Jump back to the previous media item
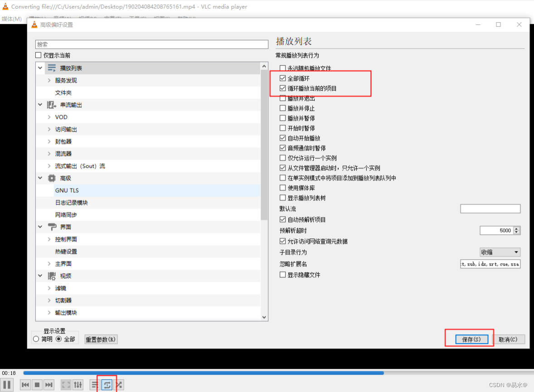The image size is (534, 392). [25, 384]
